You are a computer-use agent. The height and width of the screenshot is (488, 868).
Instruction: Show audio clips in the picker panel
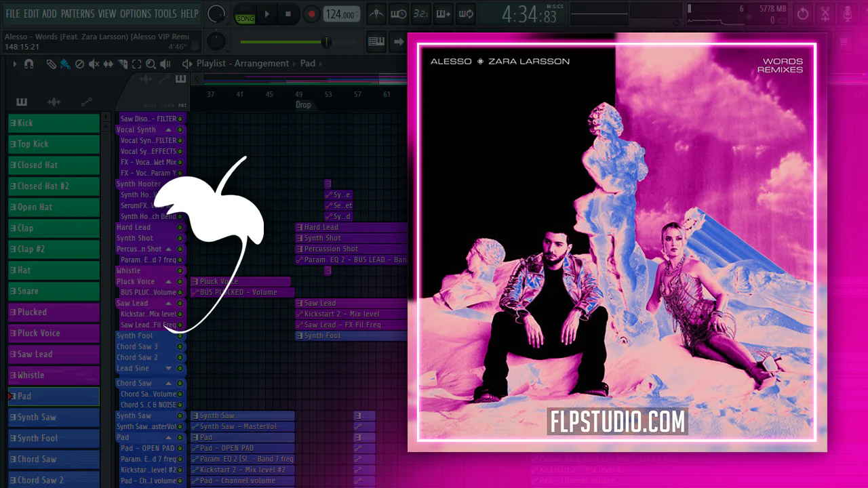pyautogui.click(x=54, y=102)
